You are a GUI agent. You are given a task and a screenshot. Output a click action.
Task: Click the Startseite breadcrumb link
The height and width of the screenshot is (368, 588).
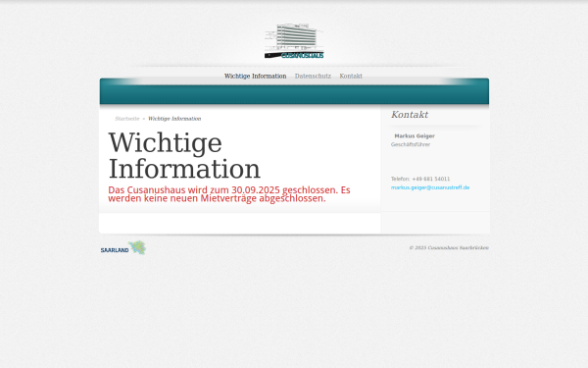127,119
